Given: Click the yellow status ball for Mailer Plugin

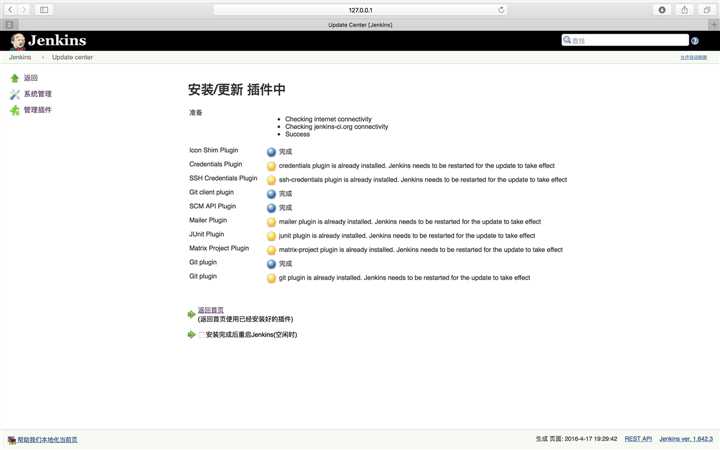Looking at the screenshot, I should pyautogui.click(x=271, y=222).
